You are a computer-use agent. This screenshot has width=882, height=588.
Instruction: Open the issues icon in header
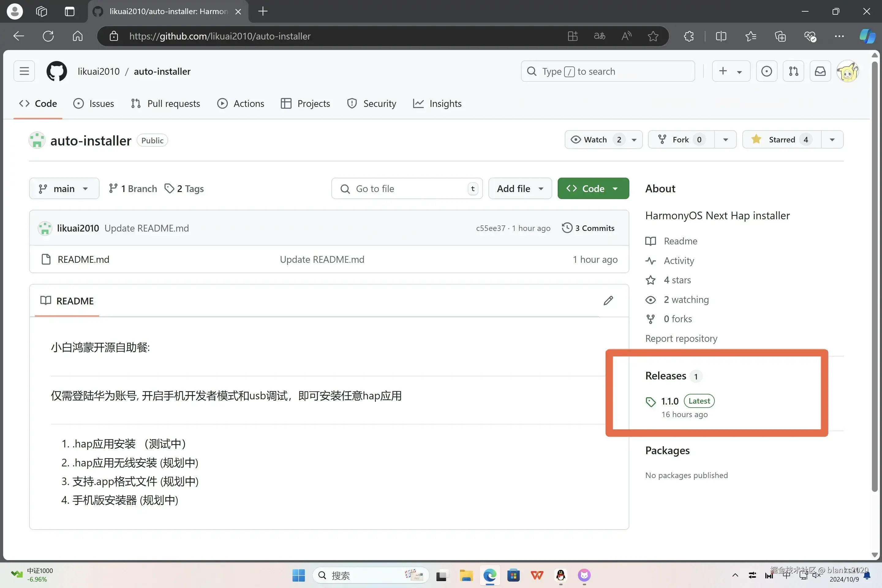[x=767, y=71]
